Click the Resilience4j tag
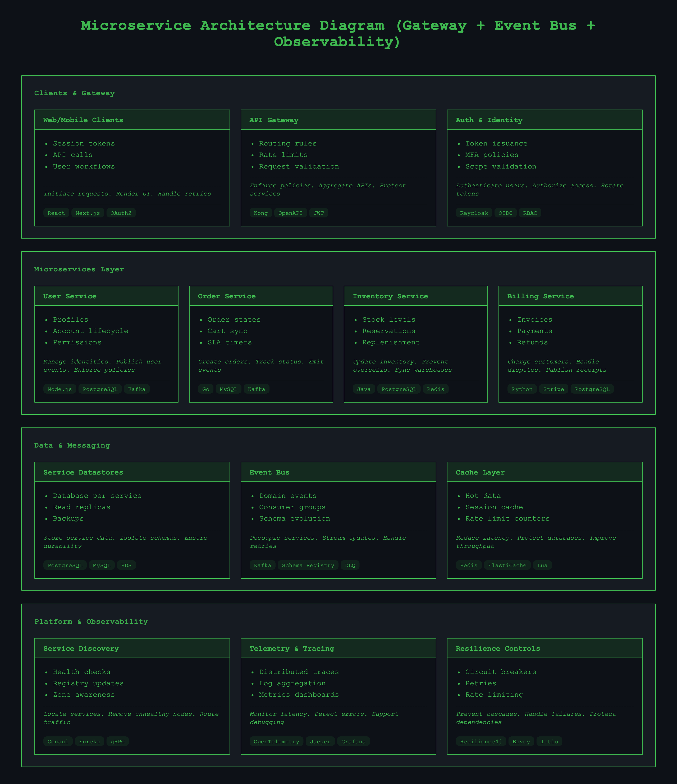 tap(480, 741)
